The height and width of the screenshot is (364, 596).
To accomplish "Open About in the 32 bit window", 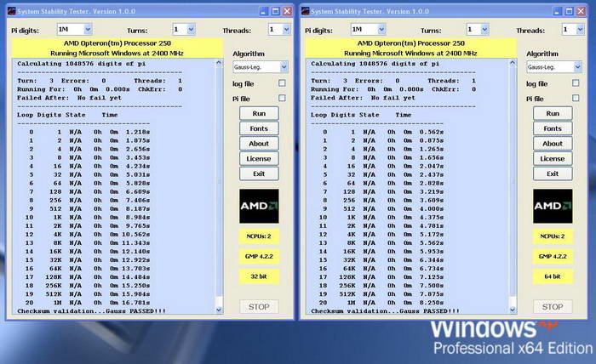I will pos(259,144).
